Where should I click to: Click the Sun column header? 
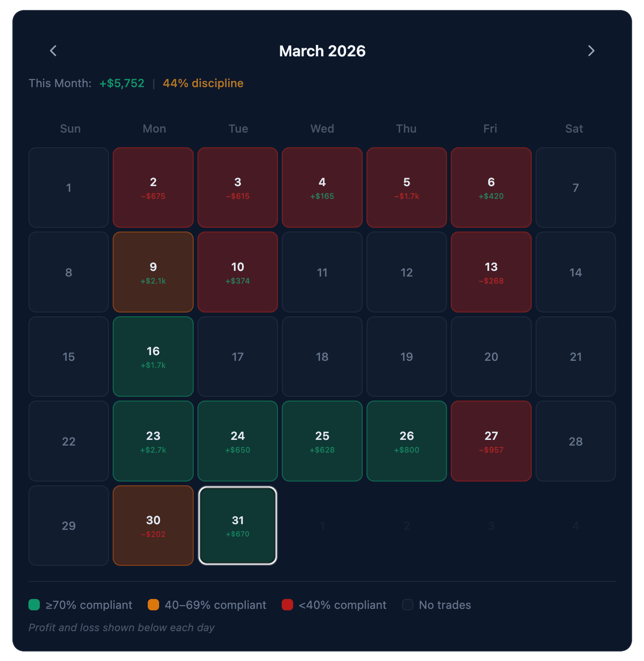[70, 128]
